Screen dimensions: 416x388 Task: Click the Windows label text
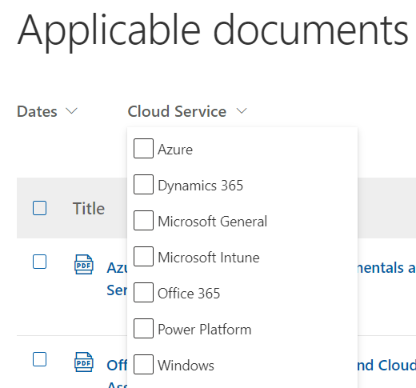(186, 365)
